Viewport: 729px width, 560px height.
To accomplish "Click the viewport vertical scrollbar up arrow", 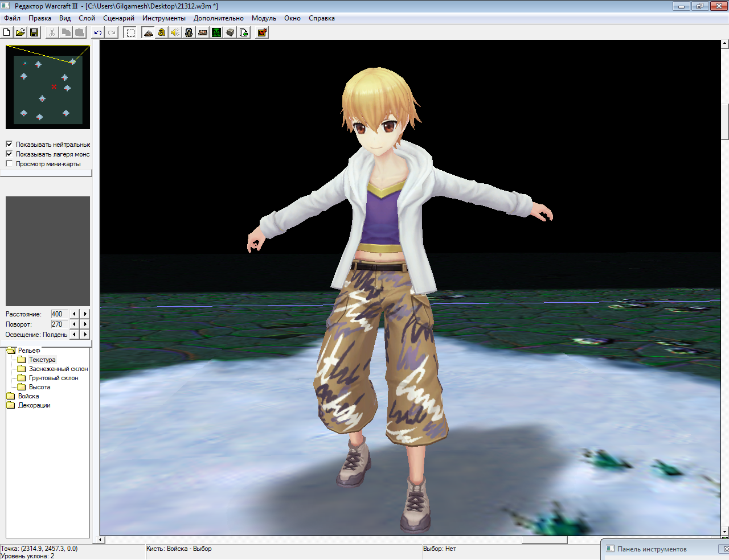I will tap(725, 44).
